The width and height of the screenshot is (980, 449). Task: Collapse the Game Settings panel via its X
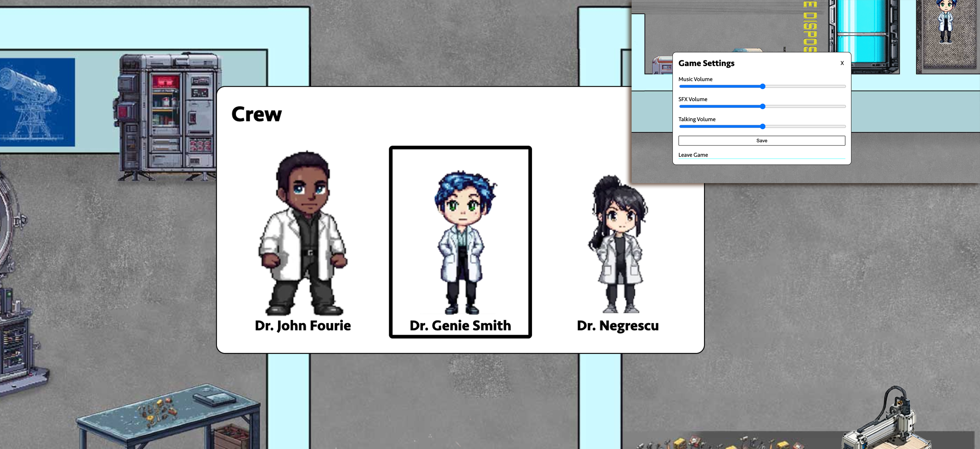842,63
